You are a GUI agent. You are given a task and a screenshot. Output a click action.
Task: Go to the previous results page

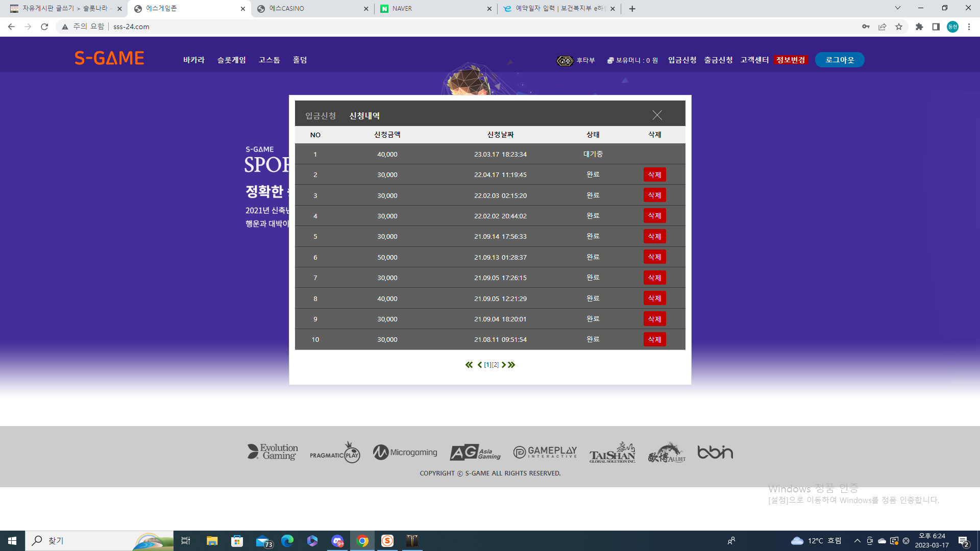(x=480, y=365)
